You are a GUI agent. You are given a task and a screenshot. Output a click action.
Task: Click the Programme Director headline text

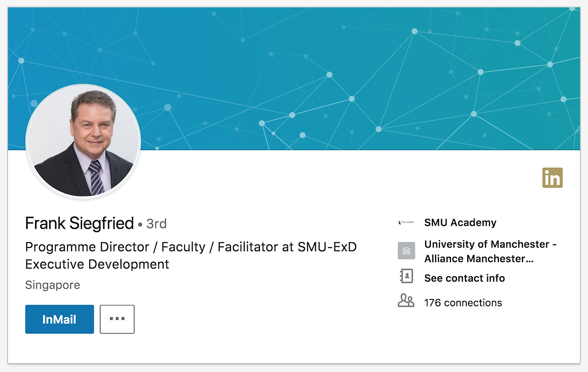pyautogui.click(x=191, y=247)
